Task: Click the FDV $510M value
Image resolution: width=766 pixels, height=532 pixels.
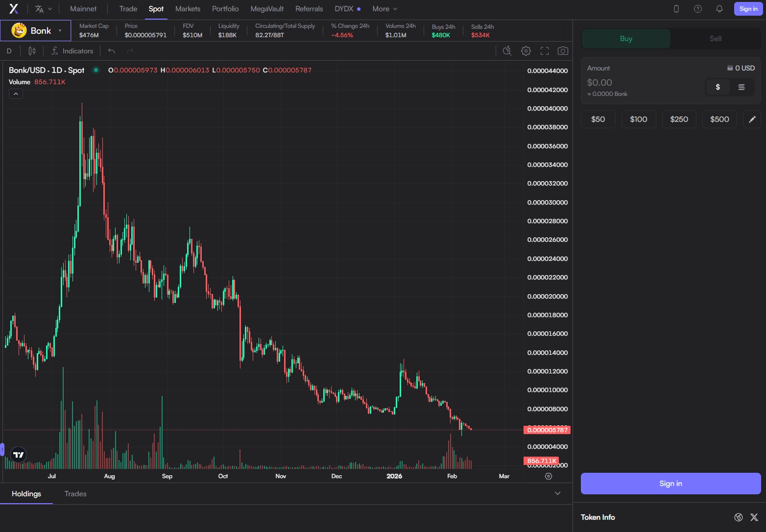Action: [192, 35]
